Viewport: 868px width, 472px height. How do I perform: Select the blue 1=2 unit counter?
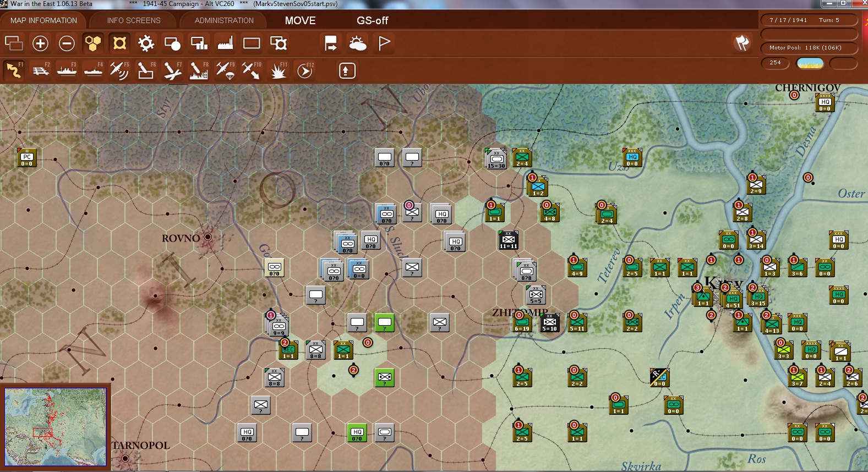[538, 186]
